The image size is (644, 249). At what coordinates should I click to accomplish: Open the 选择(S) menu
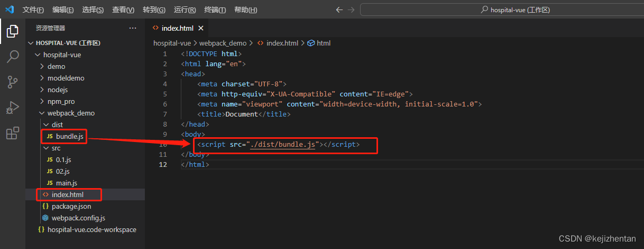(x=93, y=10)
